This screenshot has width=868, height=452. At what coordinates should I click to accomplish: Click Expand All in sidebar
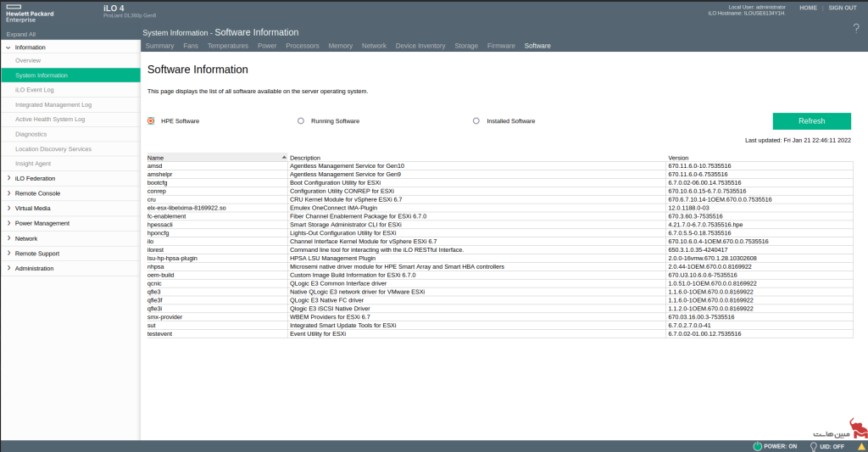point(21,34)
